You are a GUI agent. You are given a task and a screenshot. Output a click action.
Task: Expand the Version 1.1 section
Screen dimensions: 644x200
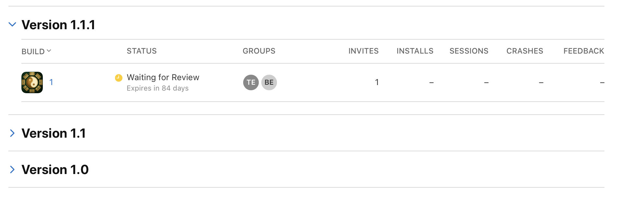[x=12, y=133]
